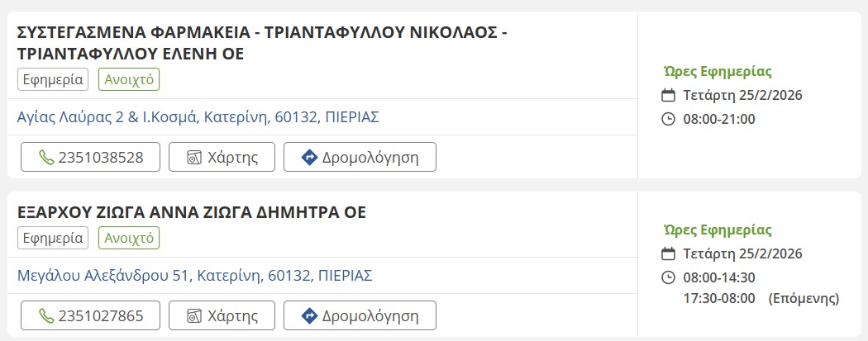Viewport: 868px width, 341px height.
Task: Click directions arrow icon for Ζιώγα pharmacy
Action: click(x=310, y=315)
